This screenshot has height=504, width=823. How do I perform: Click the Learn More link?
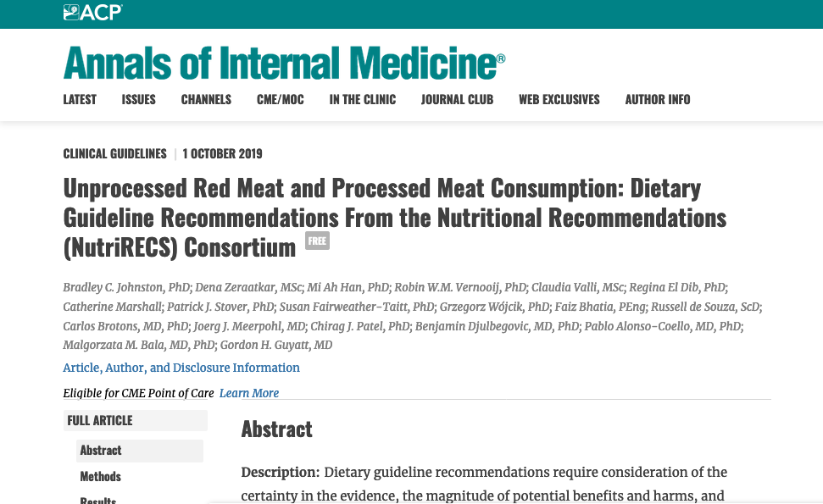pyautogui.click(x=249, y=393)
